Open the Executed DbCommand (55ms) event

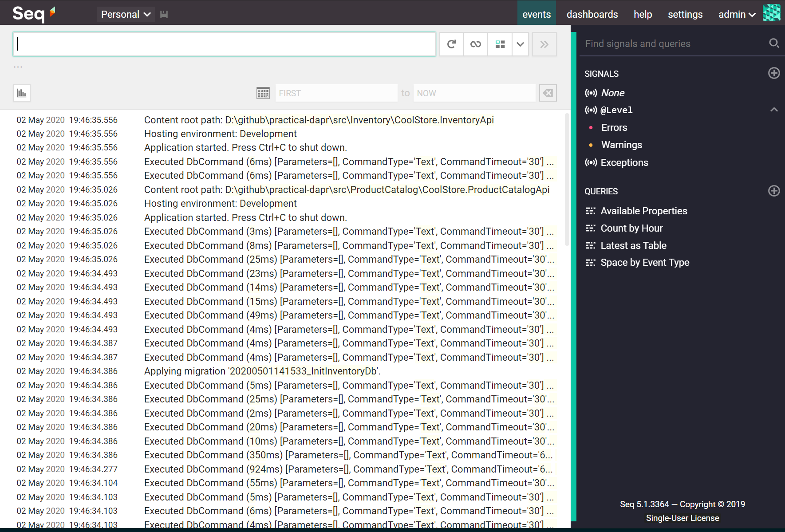pyautogui.click(x=349, y=483)
